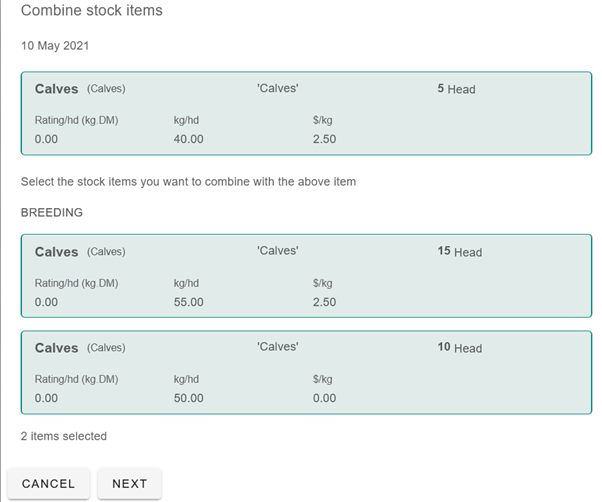Click the "2 items selected" status text
The width and height of the screenshot is (602, 502).
pos(64,436)
